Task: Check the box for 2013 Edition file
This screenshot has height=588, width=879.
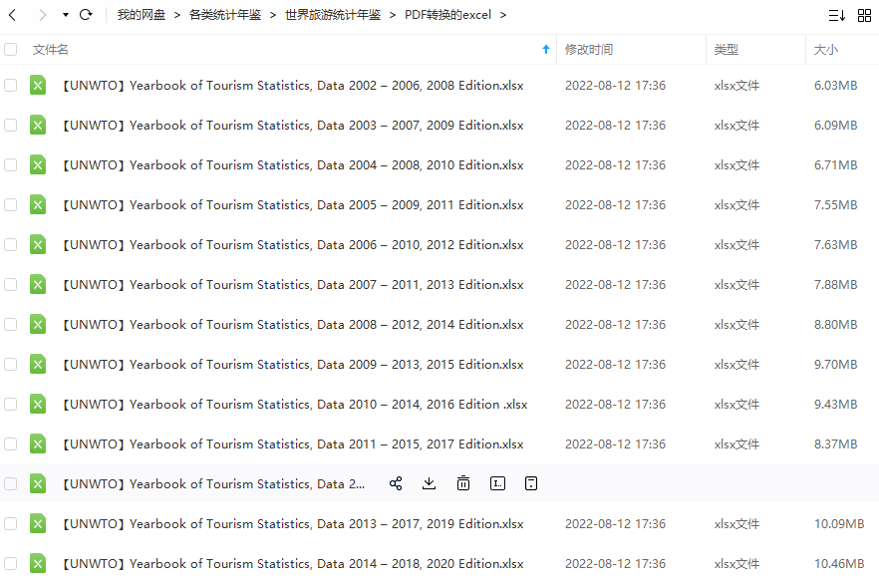Action: [11, 284]
